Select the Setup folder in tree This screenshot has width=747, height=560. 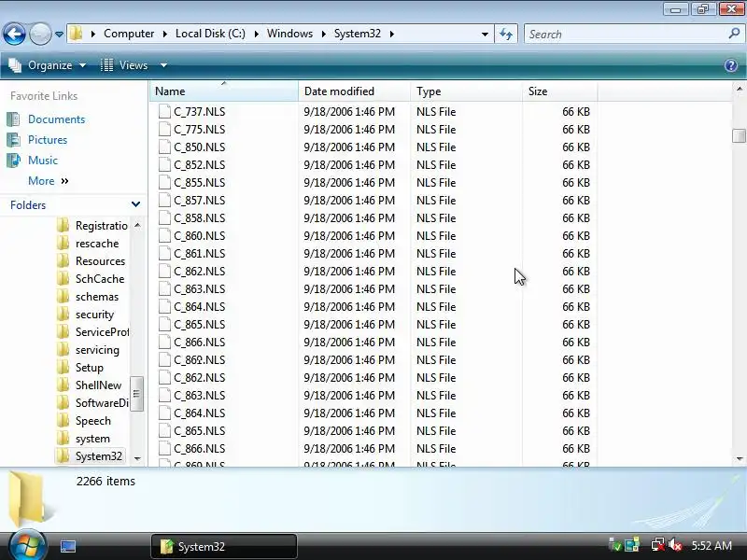pyautogui.click(x=89, y=367)
